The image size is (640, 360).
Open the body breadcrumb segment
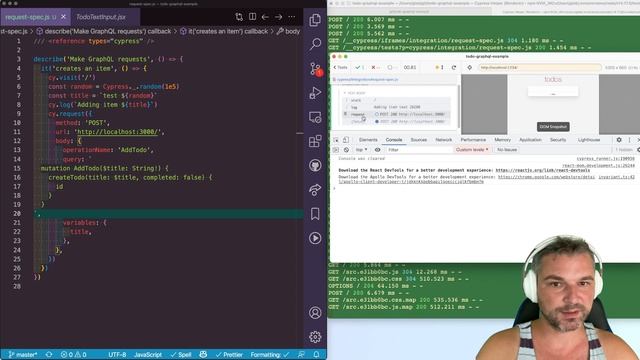[x=288, y=31]
